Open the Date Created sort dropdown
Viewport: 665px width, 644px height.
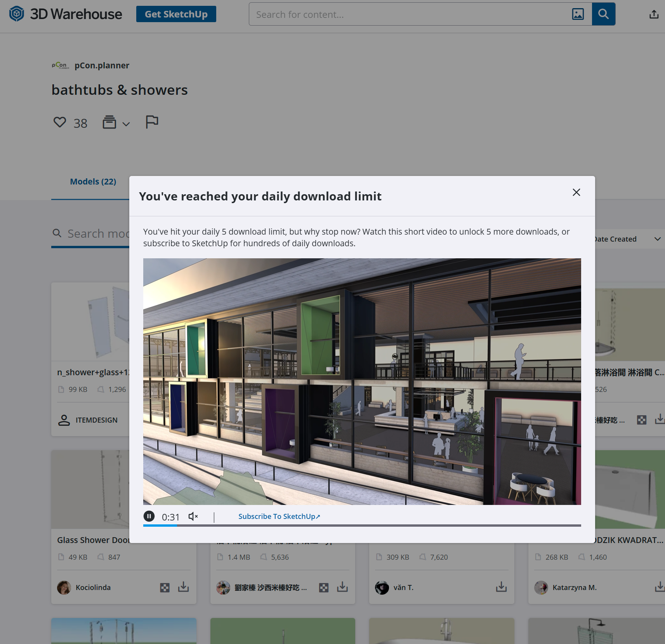point(627,239)
